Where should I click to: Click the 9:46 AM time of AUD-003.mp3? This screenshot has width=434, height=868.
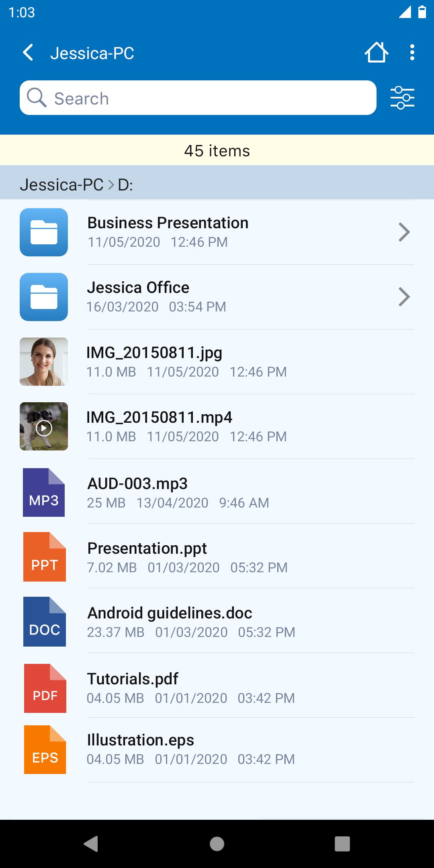(244, 503)
